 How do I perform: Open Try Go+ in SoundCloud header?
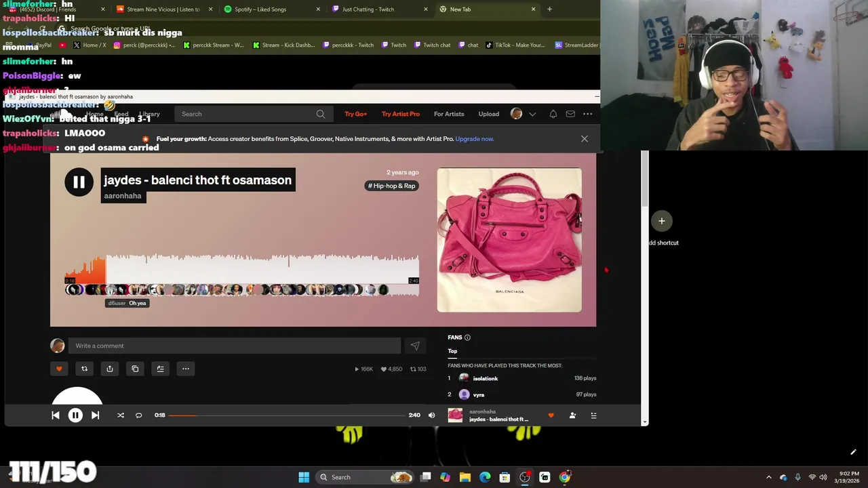coord(355,114)
